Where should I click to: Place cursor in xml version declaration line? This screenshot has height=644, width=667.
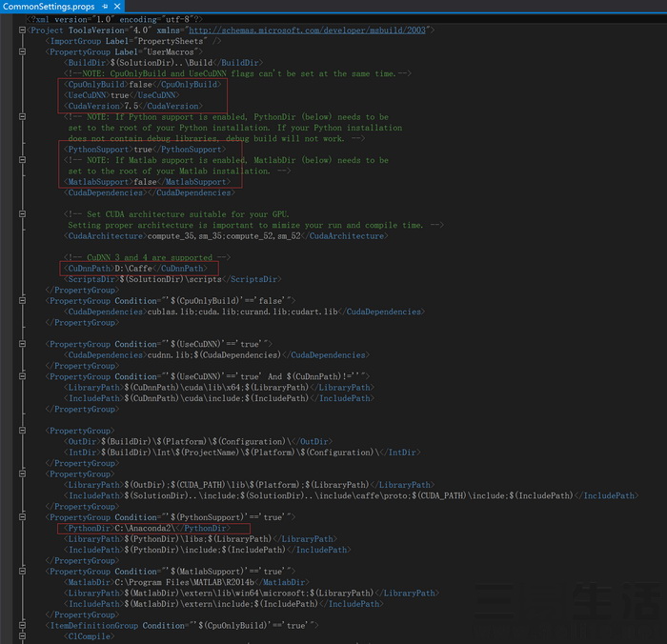114,20
